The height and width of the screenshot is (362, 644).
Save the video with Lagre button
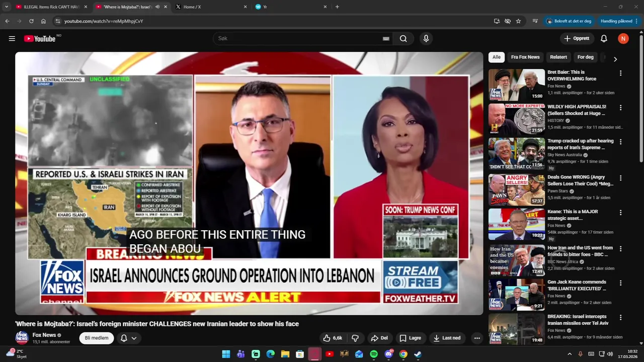tap(410, 338)
